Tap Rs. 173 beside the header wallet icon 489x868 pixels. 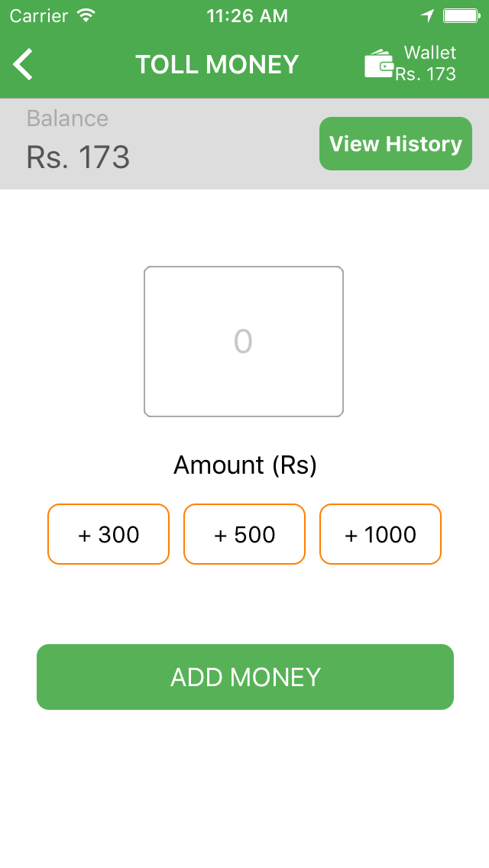(426, 74)
